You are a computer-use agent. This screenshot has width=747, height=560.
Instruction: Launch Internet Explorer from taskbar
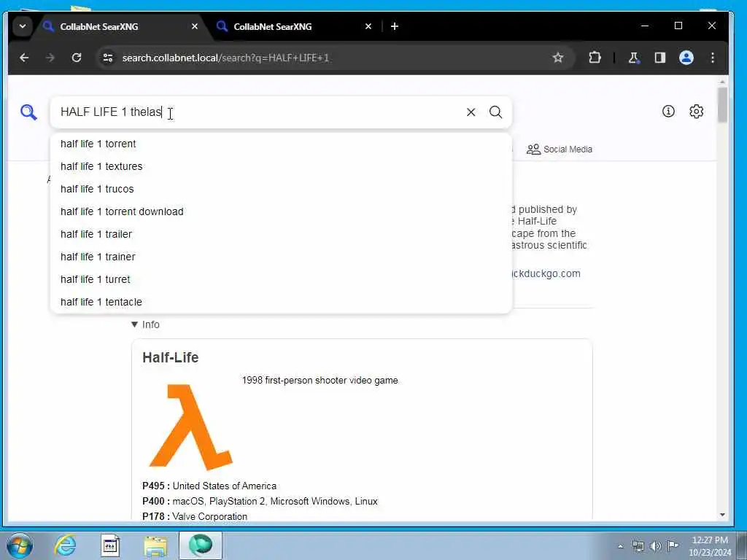tap(65, 545)
